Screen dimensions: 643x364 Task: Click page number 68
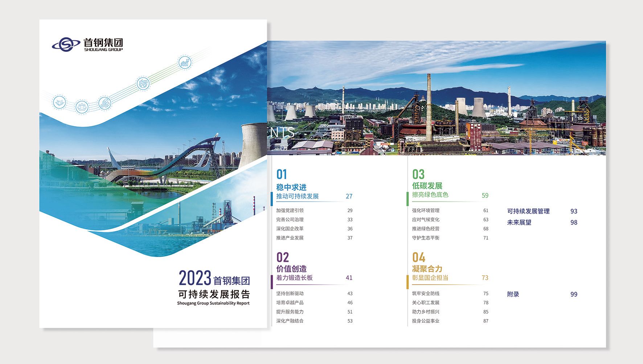pyautogui.click(x=486, y=229)
